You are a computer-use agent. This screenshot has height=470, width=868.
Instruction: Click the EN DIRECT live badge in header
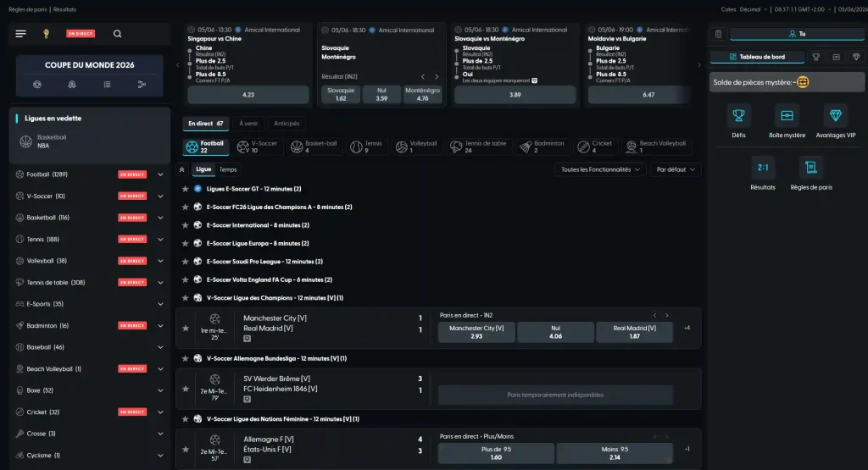tap(81, 34)
